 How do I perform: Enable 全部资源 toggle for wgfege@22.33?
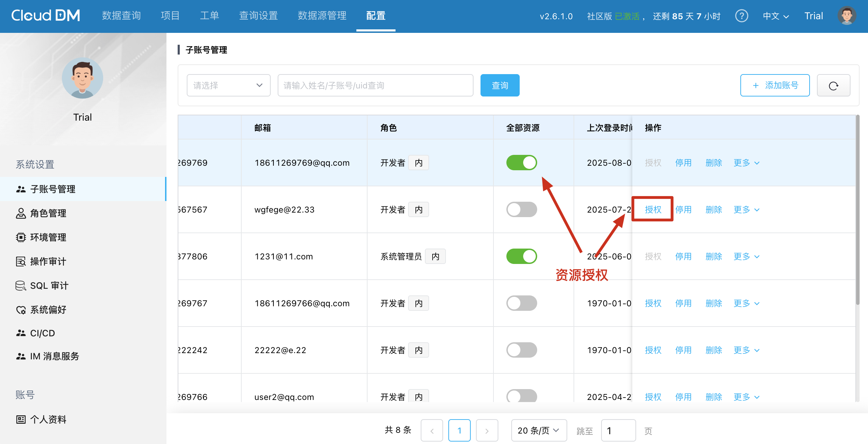tap(521, 210)
